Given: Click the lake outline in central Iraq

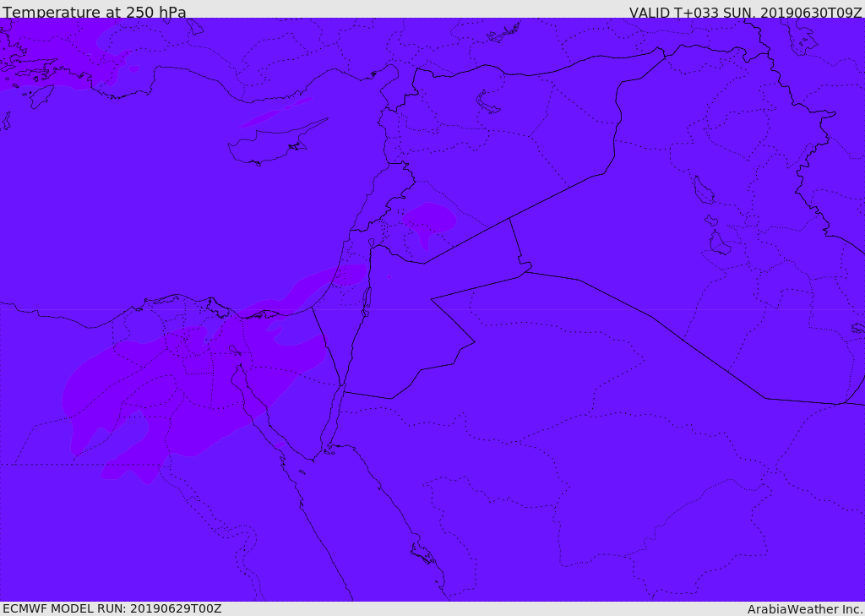Looking at the screenshot, I should tap(704, 190).
